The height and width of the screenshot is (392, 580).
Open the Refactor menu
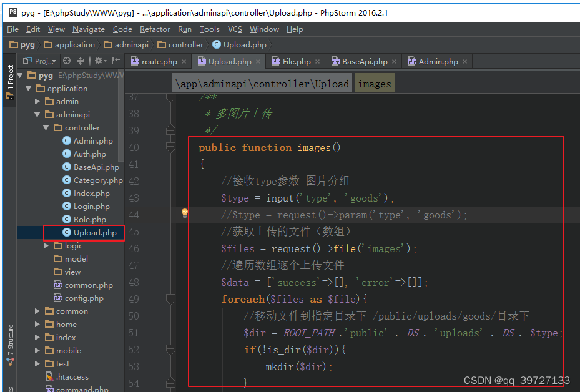[x=155, y=29]
